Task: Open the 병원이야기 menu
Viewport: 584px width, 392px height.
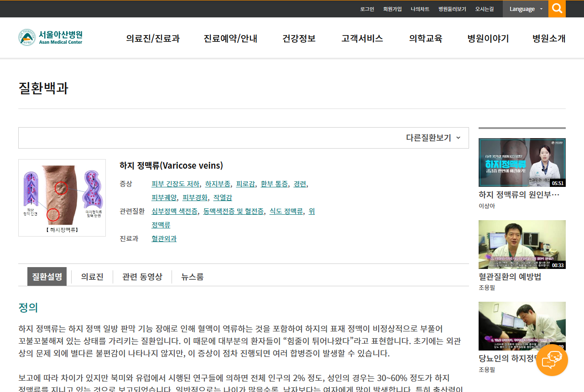Action: point(488,38)
